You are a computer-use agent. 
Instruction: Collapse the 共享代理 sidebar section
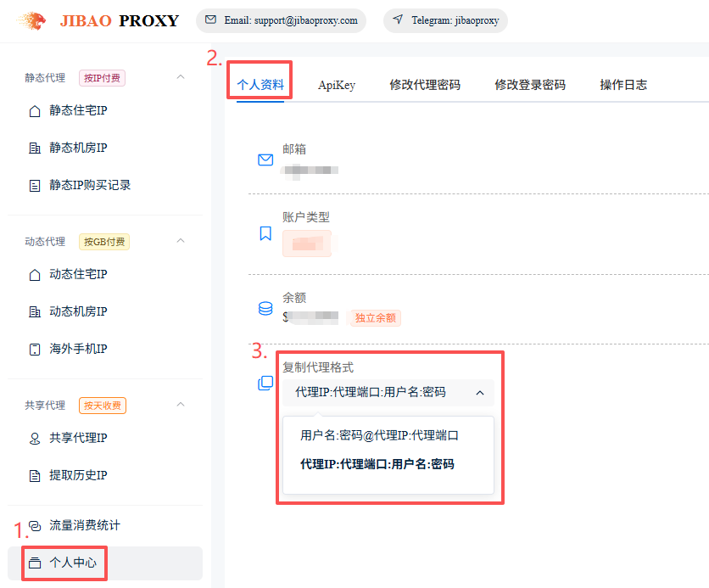[x=180, y=406]
